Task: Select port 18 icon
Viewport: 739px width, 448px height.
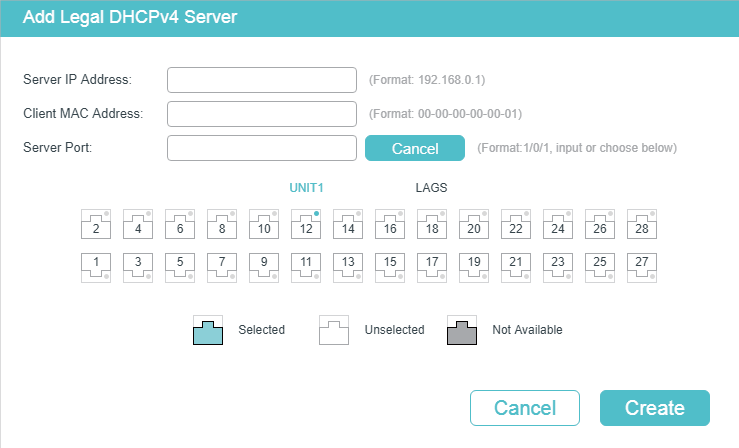Action: point(432,224)
